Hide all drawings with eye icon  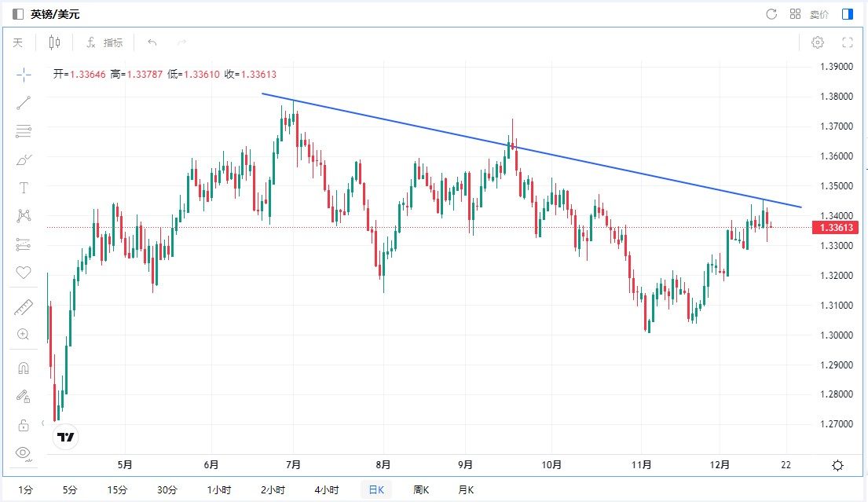click(24, 453)
